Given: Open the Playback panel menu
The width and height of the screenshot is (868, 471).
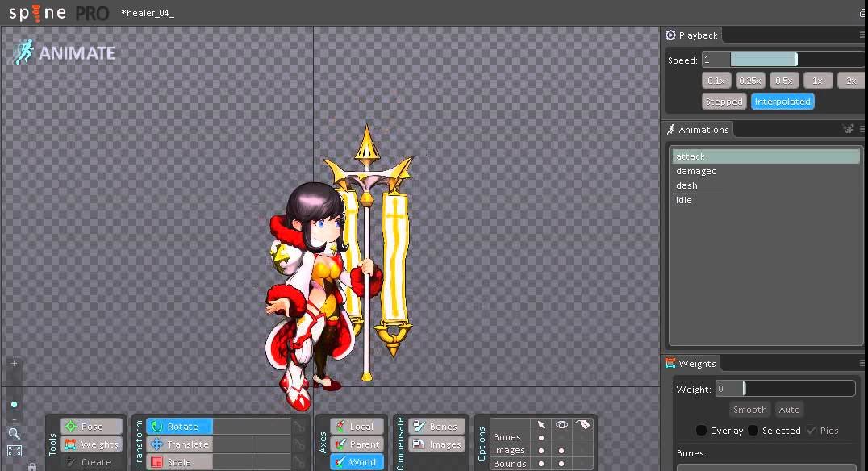Looking at the screenshot, I should tap(862, 35).
